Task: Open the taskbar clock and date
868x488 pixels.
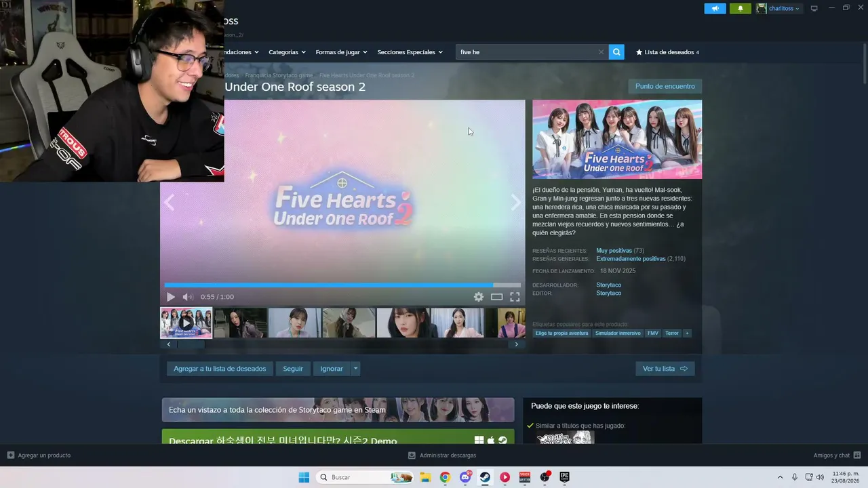Action: tap(846, 477)
